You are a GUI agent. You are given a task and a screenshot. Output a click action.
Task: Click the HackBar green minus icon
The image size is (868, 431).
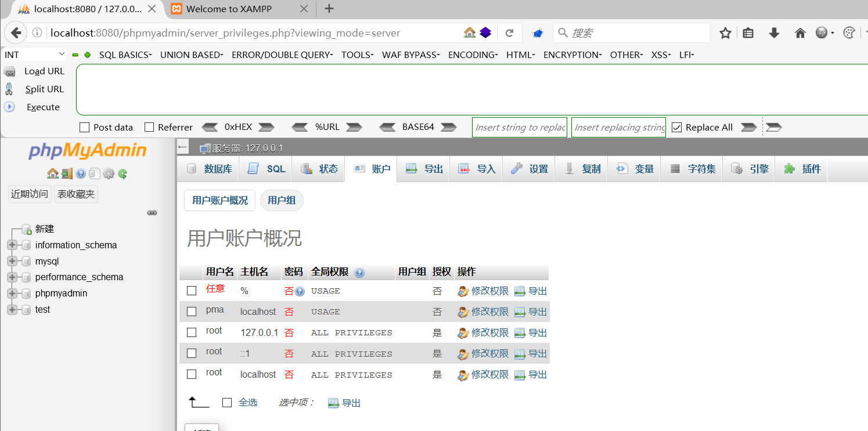(75, 55)
